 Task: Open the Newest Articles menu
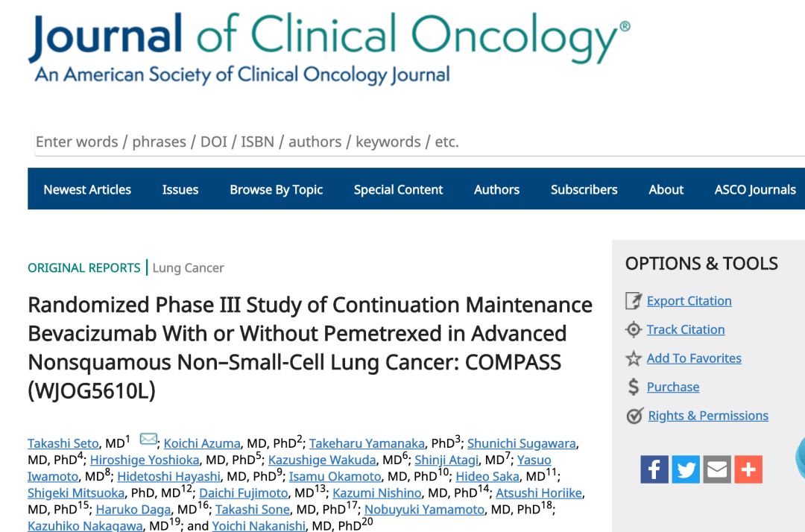click(87, 189)
